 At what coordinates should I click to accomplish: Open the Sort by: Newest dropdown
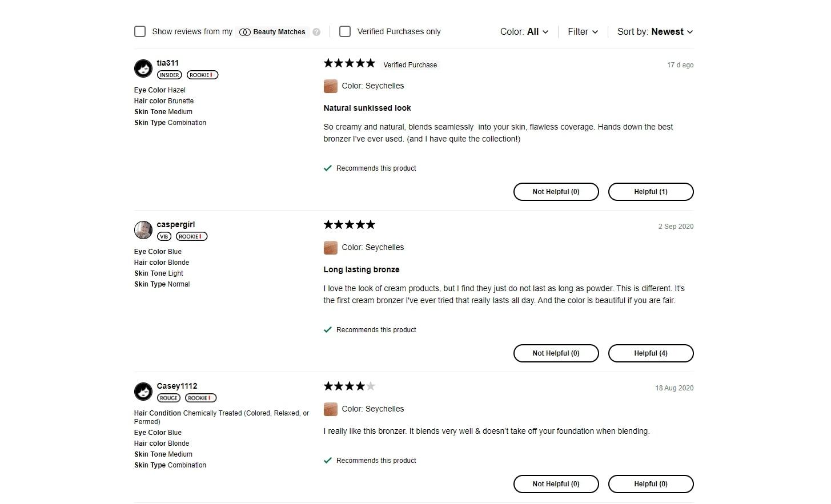click(655, 32)
